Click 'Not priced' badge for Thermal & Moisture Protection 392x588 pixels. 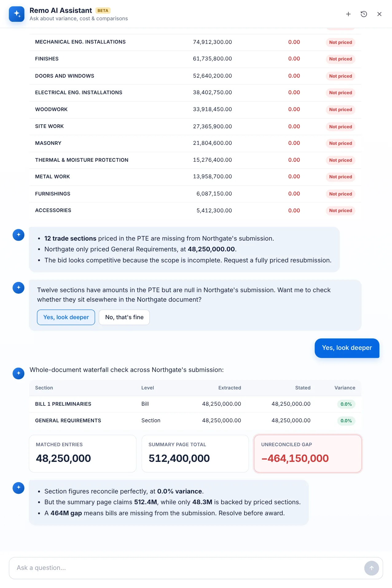340,160
